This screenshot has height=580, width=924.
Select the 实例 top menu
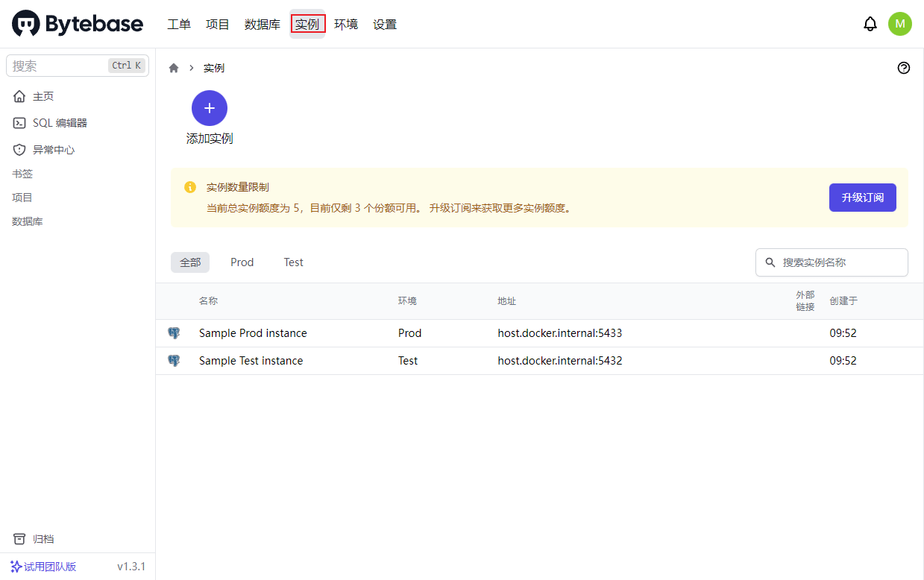(307, 24)
